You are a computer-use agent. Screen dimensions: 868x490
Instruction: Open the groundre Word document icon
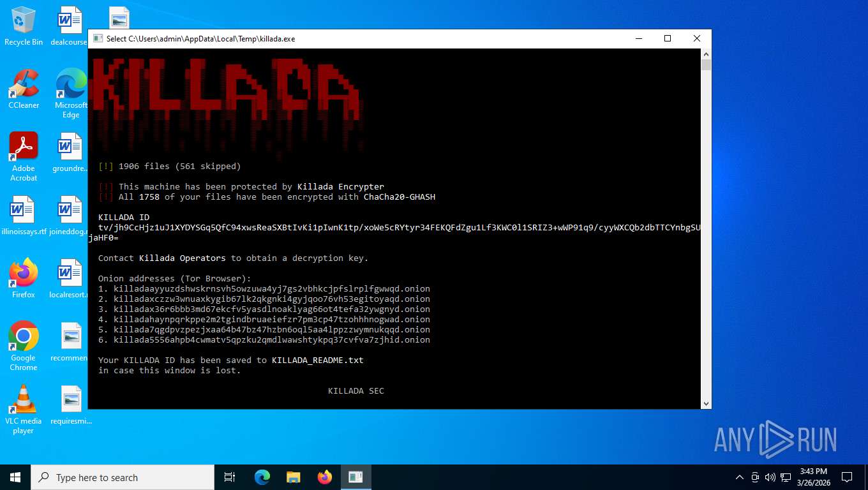click(69, 152)
